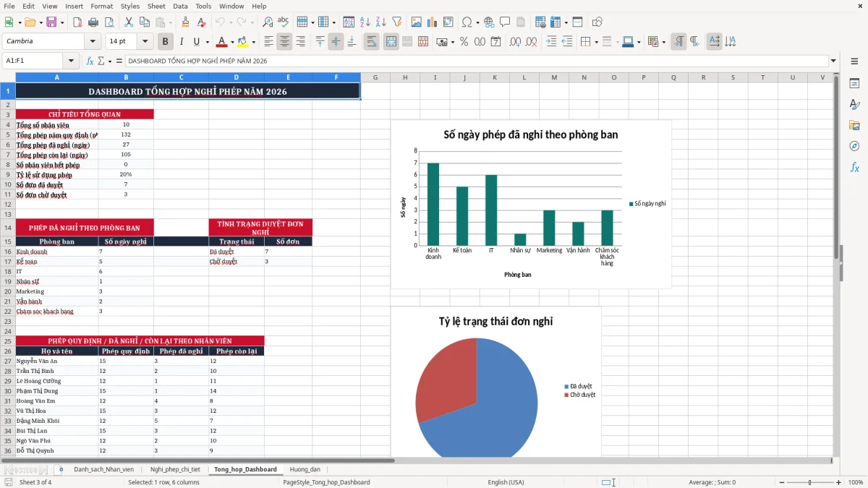Open the 14 pt font size dropdown
Screen dimensions: 868x488
coord(145,41)
